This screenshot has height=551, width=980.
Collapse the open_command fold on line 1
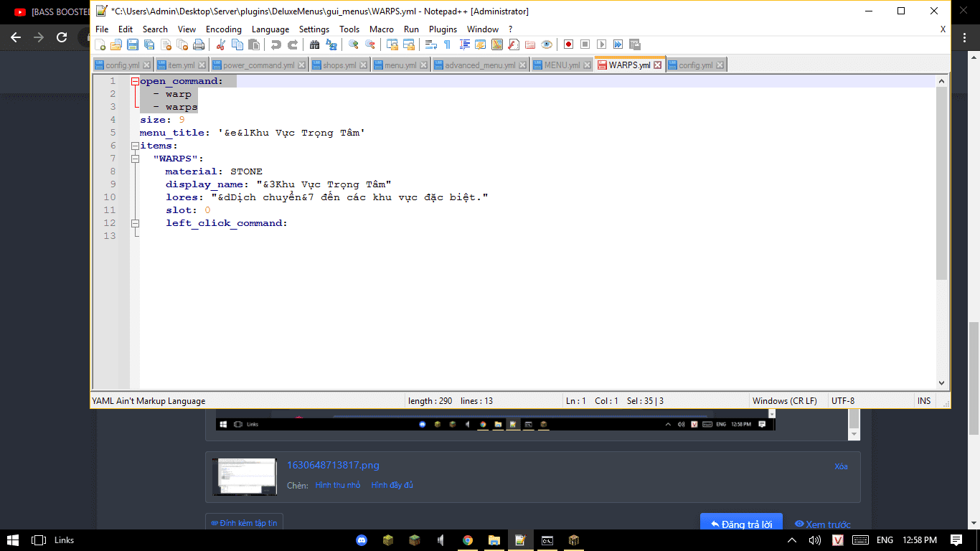(135, 82)
